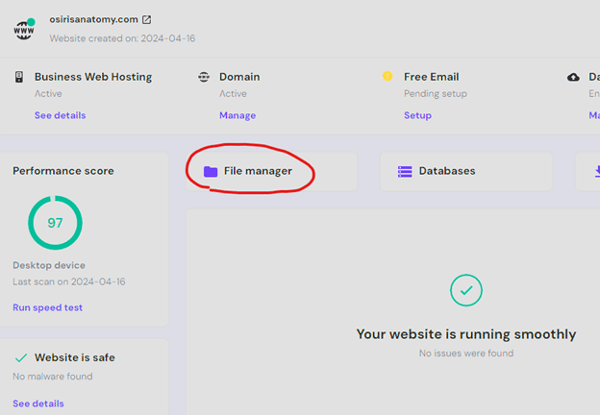Click Setup under Free Email
The image size is (600, 415).
tap(417, 115)
